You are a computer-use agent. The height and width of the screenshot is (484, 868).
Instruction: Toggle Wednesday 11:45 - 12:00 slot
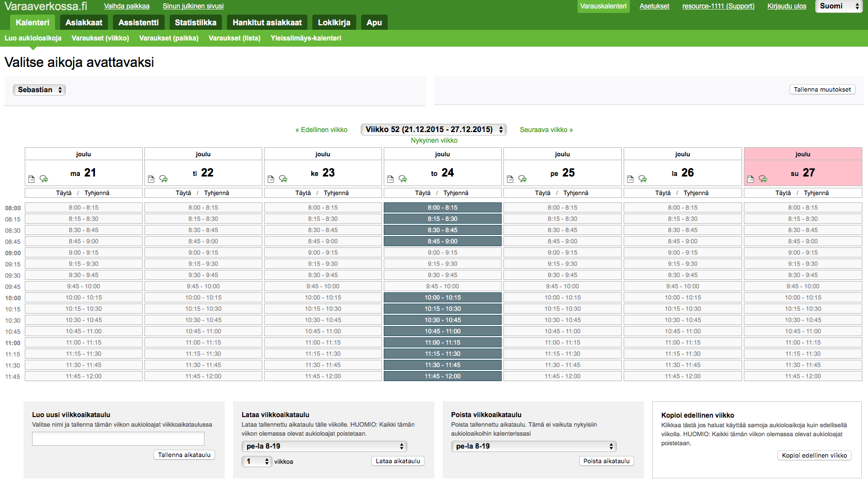click(323, 376)
